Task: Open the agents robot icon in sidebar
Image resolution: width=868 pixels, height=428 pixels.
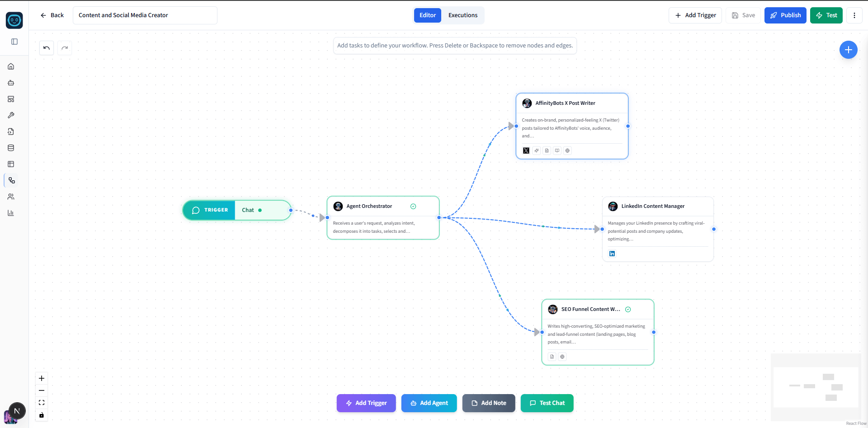Action: pos(11,83)
